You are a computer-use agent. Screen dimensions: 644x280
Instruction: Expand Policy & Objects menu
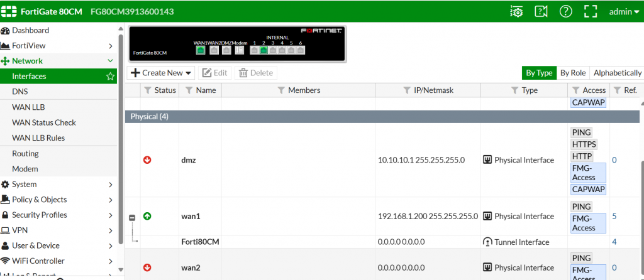(x=58, y=200)
